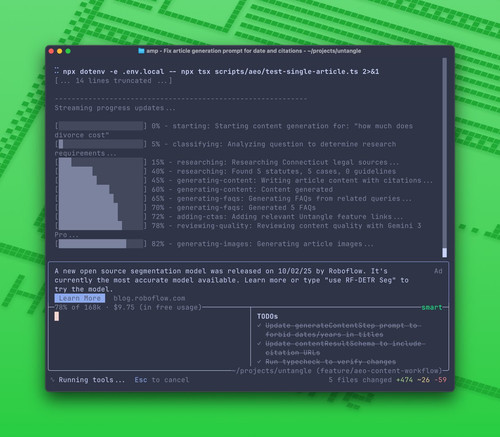Click the 'Streaming progress updates...' line
Screen dimensions: 500x437
115,108
